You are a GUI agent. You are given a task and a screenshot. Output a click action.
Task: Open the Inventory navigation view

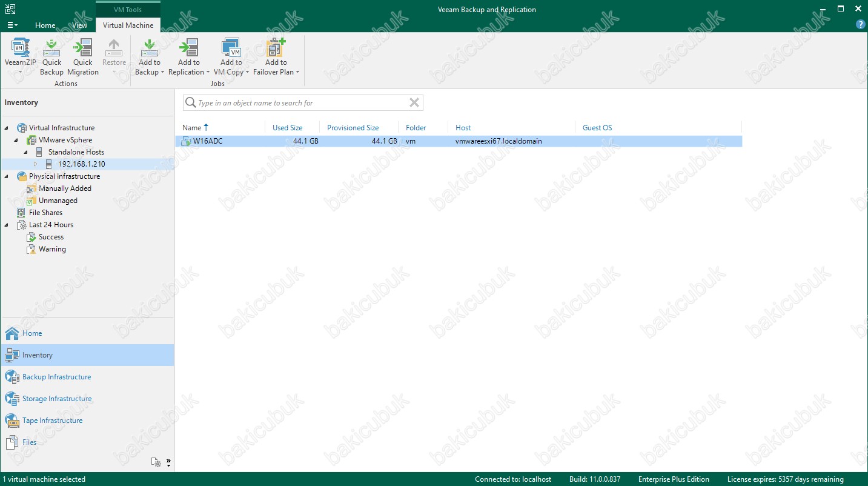point(87,355)
